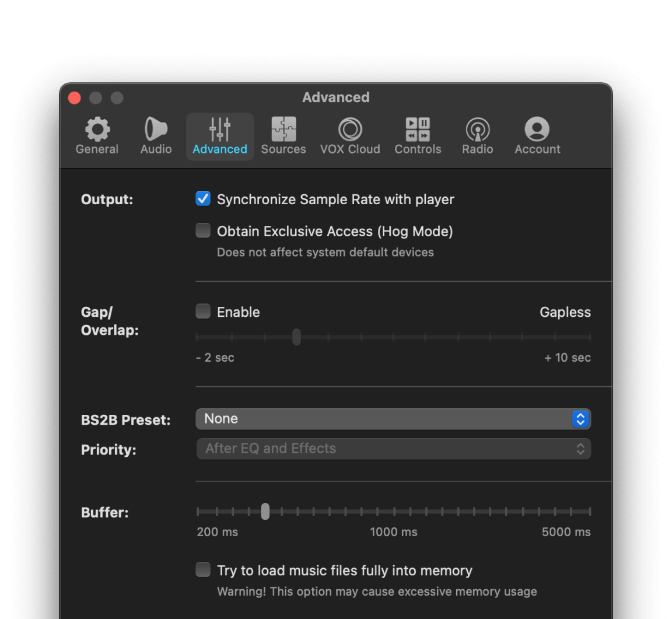Close the Advanced preferences window

click(x=75, y=98)
